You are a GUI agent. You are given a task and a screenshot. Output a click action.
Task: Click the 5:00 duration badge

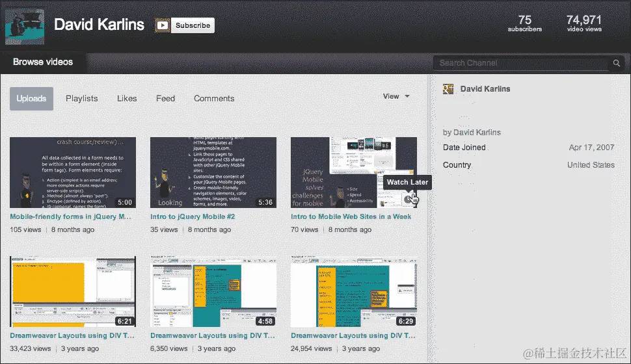coord(125,202)
